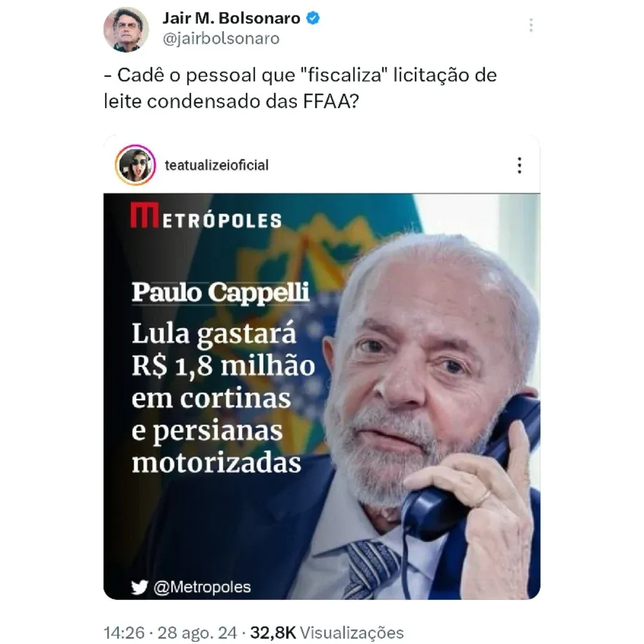Click the white Twitter bird icon
Screen dimensions: 644x644
coord(139,587)
